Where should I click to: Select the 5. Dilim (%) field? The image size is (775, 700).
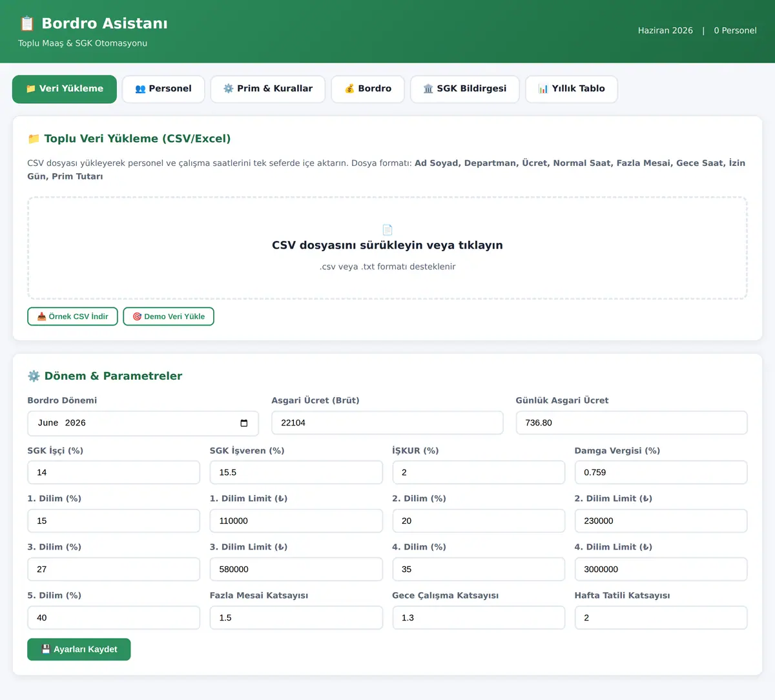[x=114, y=618]
